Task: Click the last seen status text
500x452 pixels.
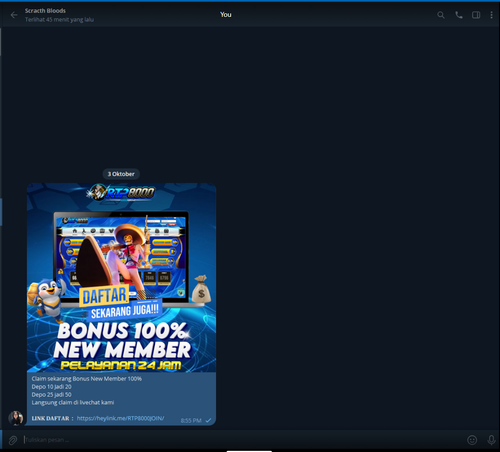Action: pyautogui.click(x=59, y=20)
